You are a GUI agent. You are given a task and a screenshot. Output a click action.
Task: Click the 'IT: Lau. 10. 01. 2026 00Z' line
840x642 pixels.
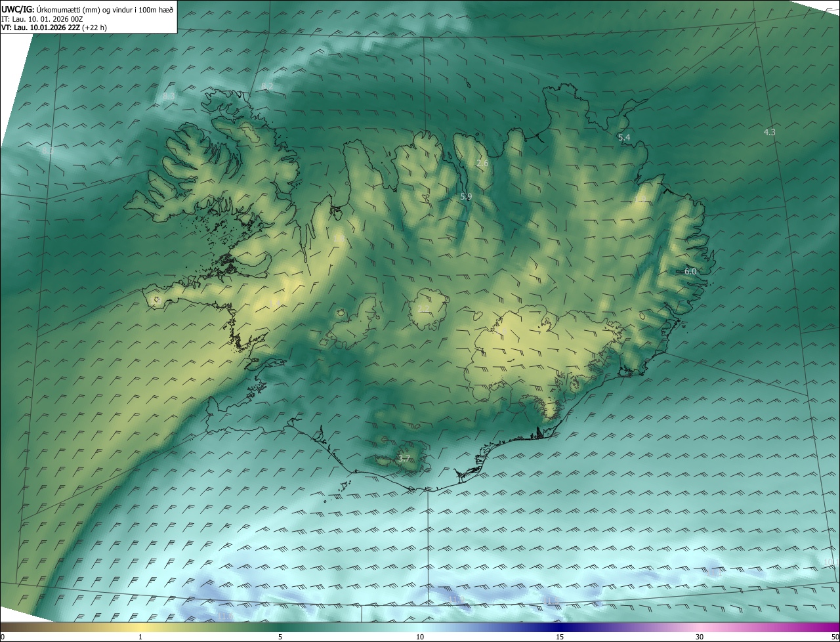(42, 18)
